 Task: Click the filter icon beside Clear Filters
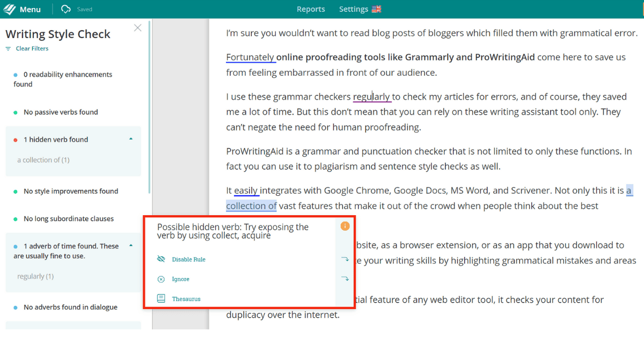(8, 49)
